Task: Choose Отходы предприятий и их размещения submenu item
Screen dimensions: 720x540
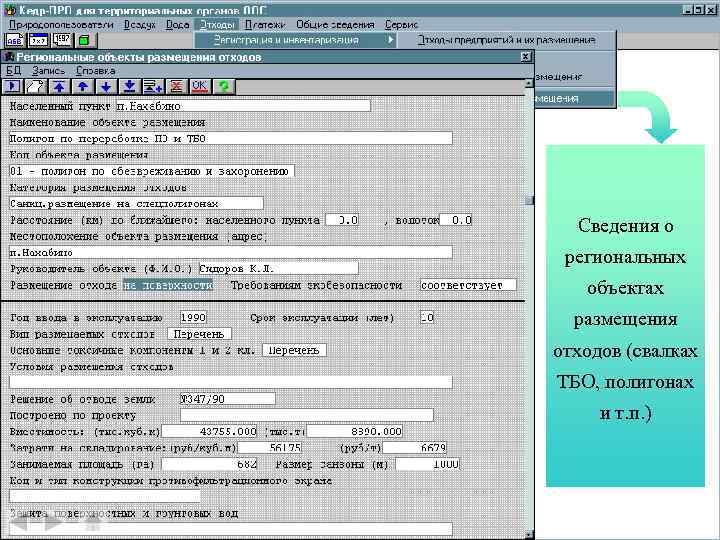Action: click(x=506, y=40)
